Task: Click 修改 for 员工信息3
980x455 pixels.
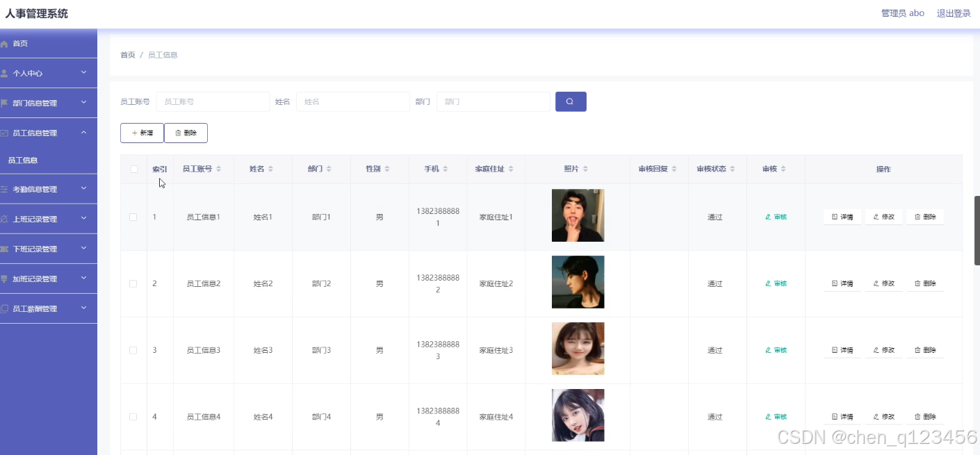Action: pos(884,350)
